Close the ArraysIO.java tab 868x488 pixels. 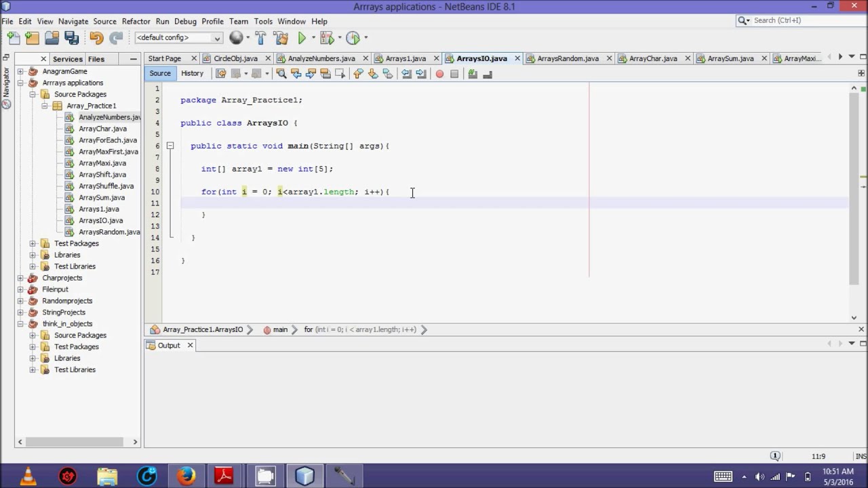(517, 58)
